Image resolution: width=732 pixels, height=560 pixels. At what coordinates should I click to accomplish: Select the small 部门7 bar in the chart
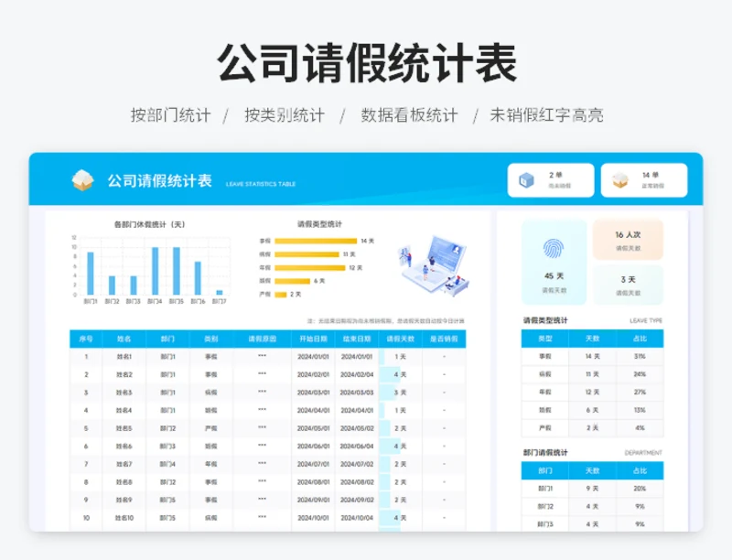(x=220, y=293)
